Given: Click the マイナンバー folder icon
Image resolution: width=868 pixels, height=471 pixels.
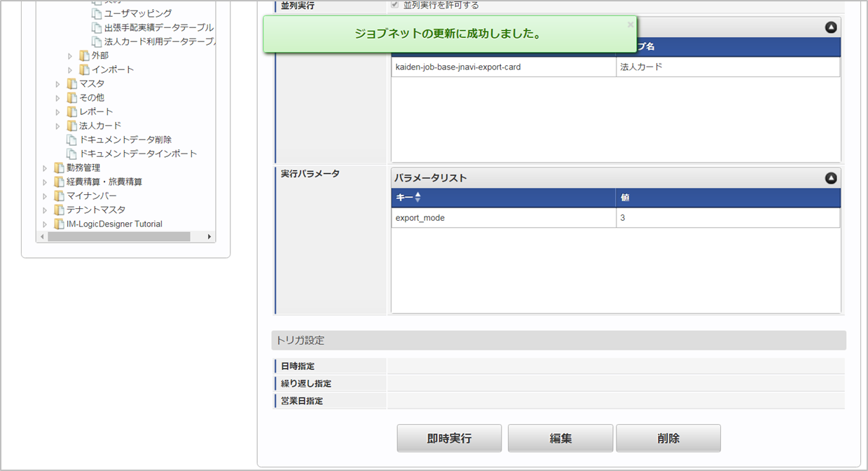Looking at the screenshot, I should (59, 196).
